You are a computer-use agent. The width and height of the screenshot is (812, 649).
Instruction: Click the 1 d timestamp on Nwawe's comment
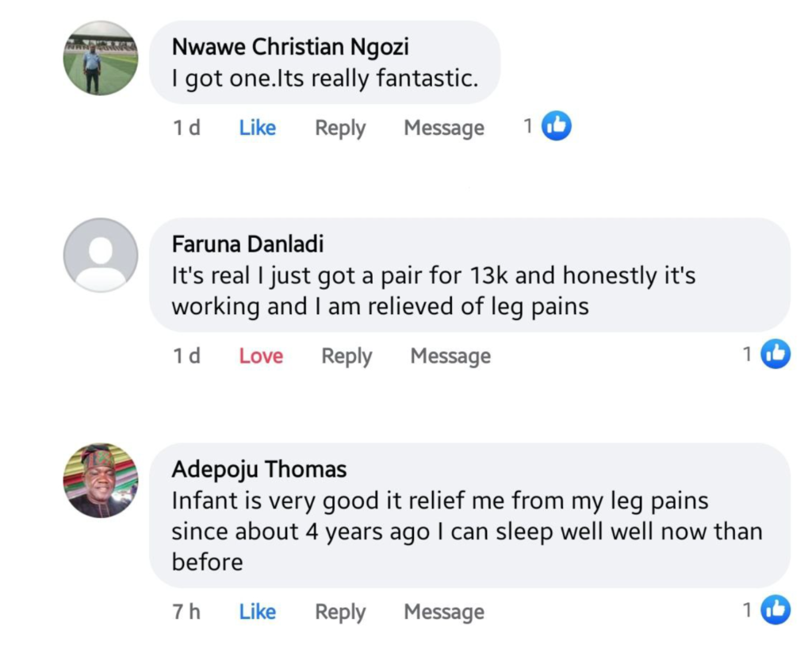[186, 128]
